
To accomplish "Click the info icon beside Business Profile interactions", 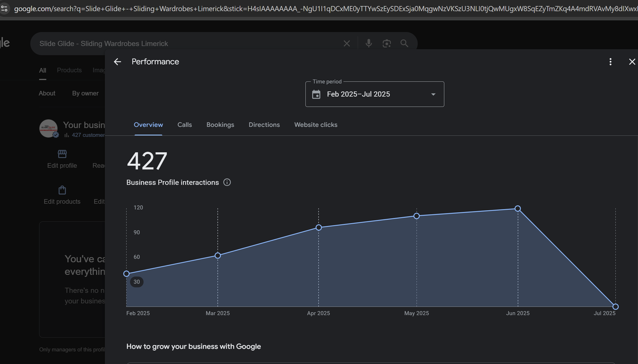I will [227, 182].
